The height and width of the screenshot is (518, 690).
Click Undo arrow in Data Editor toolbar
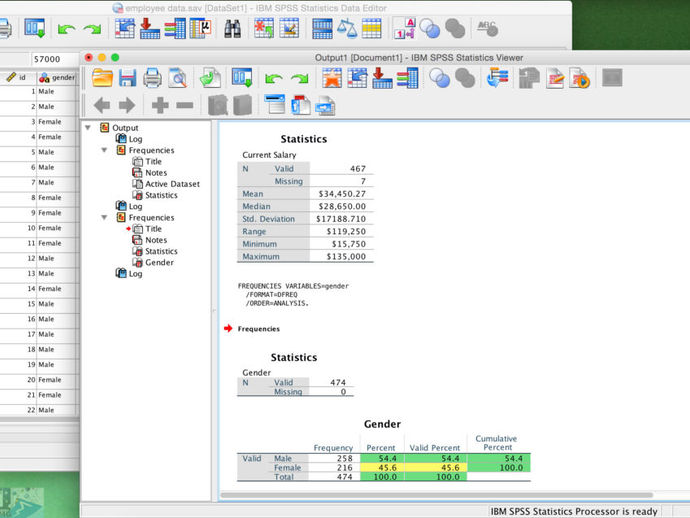point(66,29)
